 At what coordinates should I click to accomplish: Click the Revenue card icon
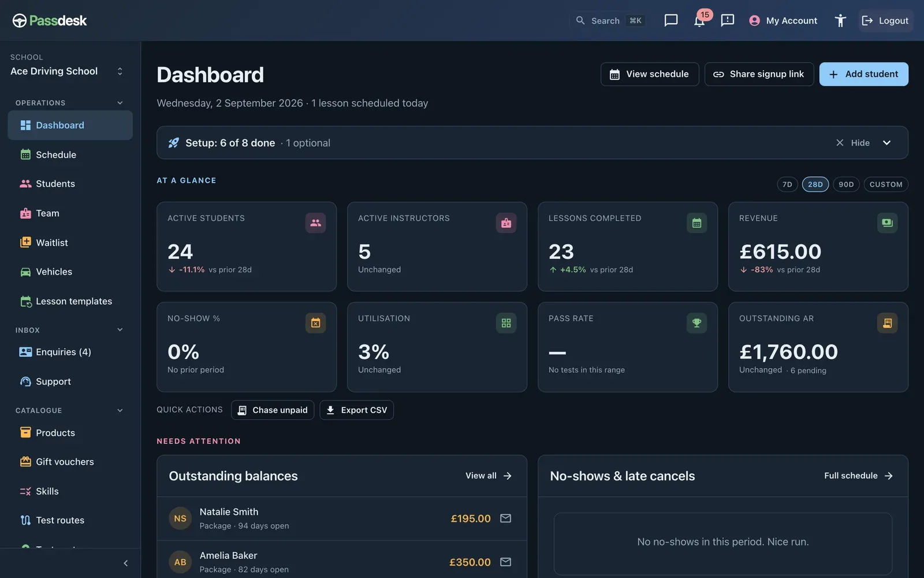[887, 223]
